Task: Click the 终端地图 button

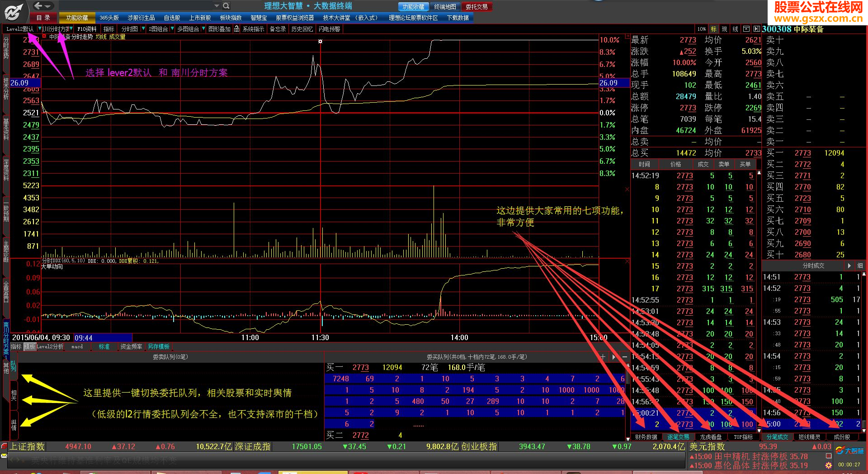Action: [x=445, y=7]
